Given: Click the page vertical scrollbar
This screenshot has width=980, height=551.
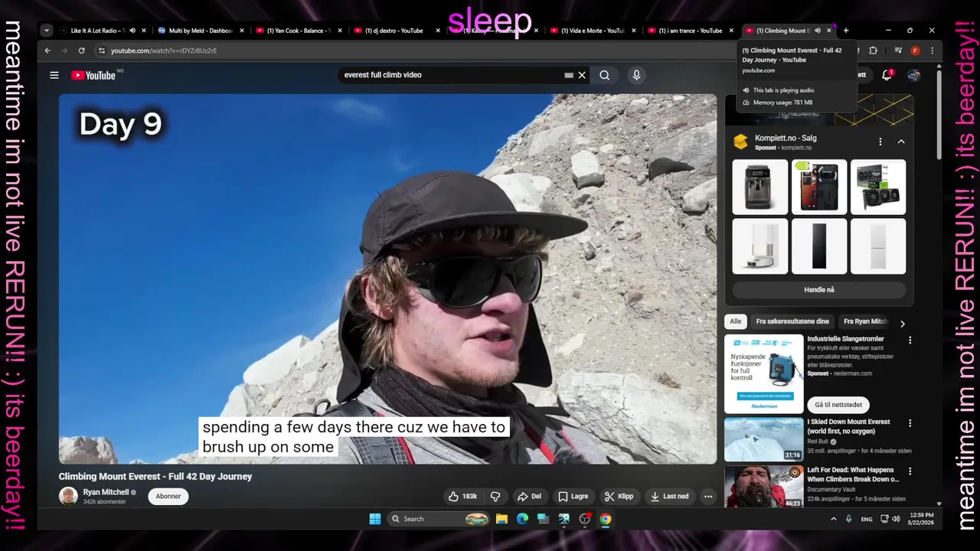Looking at the screenshot, I should [x=939, y=115].
